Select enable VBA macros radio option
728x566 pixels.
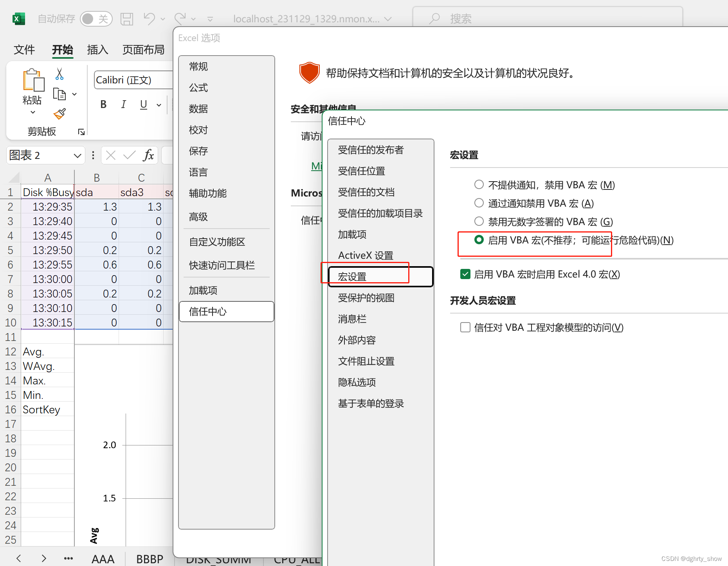click(x=479, y=240)
